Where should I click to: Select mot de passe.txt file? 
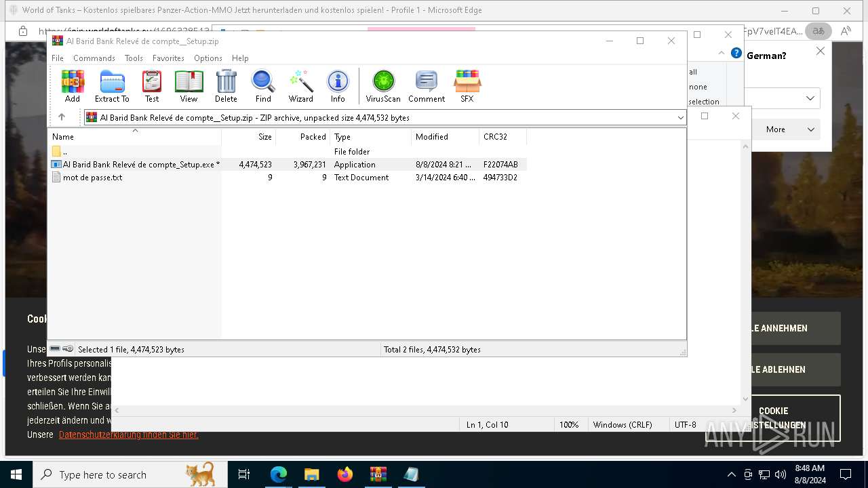pos(87,178)
